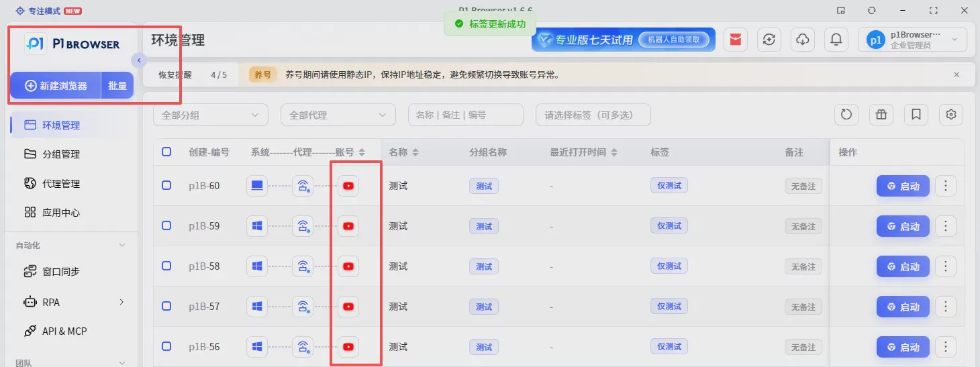980x367 pixels.
Task: Check the box for row p1B-58
Action: [166, 266]
